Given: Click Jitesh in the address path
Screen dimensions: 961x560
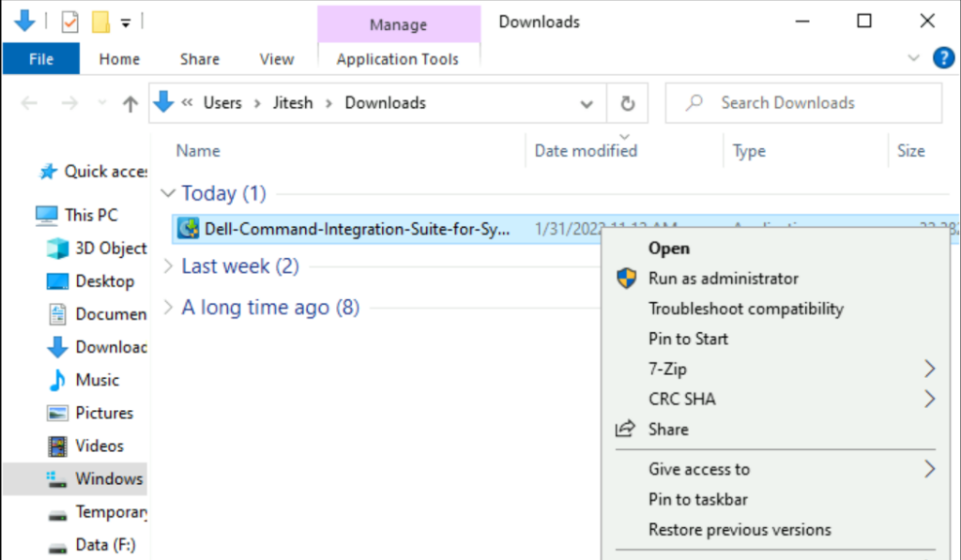Looking at the screenshot, I should pos(293,103).
